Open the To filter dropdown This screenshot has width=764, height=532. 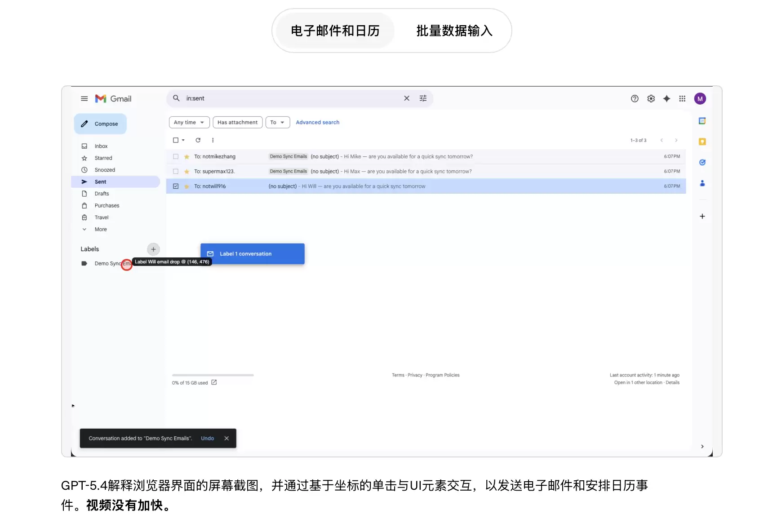277,122
